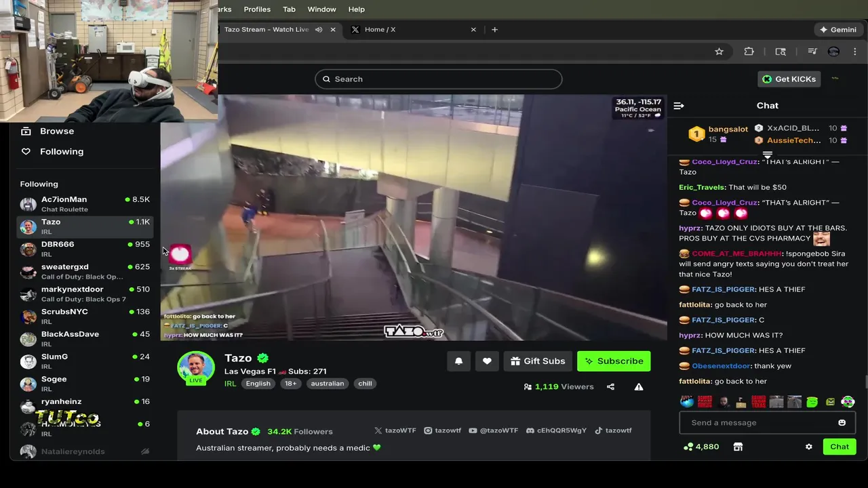Switch to Tazo Stream tab
Image resolution: width=868 pixels, height=488 pixels.
[268, 30]
